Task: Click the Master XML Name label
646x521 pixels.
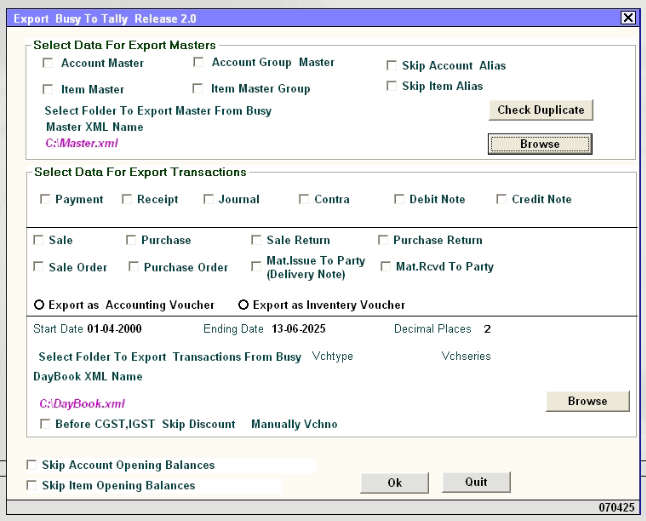Action: pos(95,127)
